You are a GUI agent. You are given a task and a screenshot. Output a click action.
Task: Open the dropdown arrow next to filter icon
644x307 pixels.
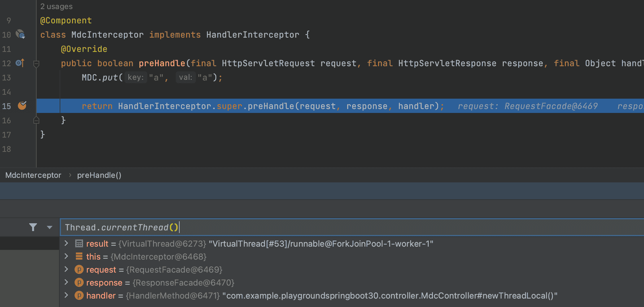click(50, 227)
